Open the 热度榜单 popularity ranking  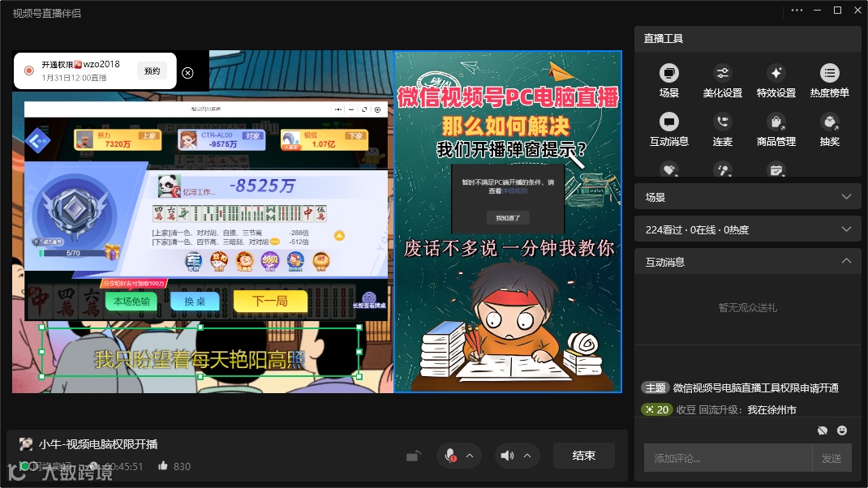point(829,80)
